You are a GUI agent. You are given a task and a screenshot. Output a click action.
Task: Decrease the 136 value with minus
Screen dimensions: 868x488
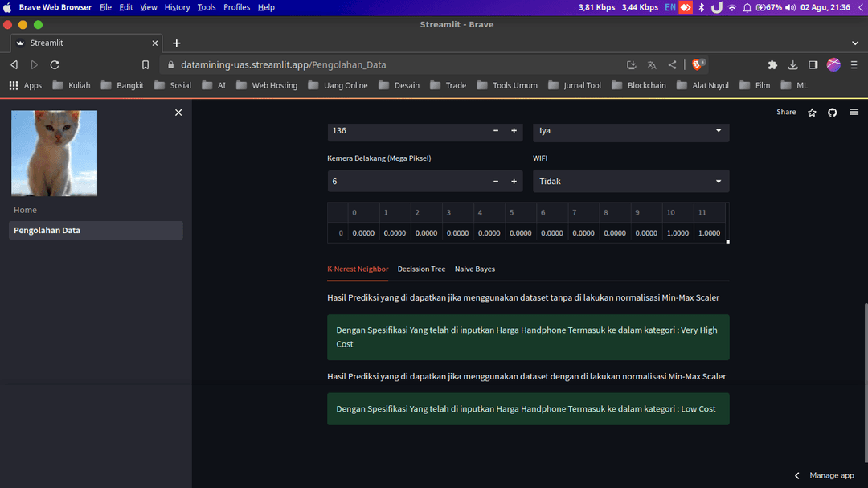click(495, 131)
